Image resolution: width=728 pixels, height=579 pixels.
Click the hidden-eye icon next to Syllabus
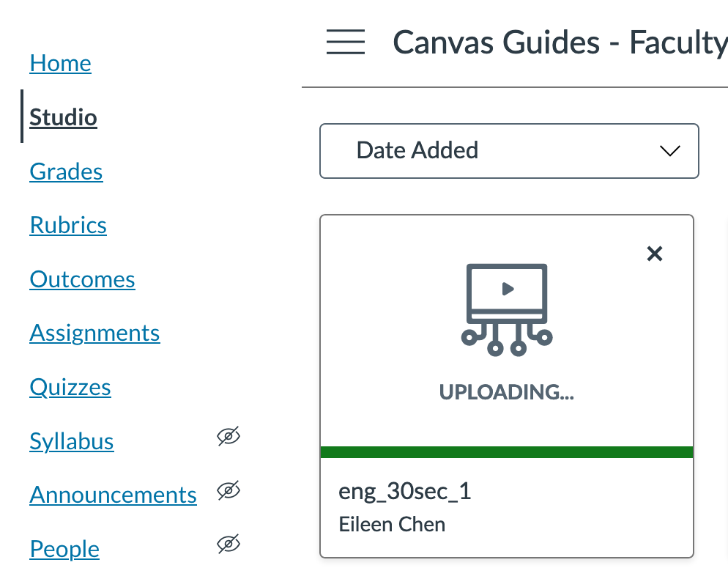click(229, 437)
